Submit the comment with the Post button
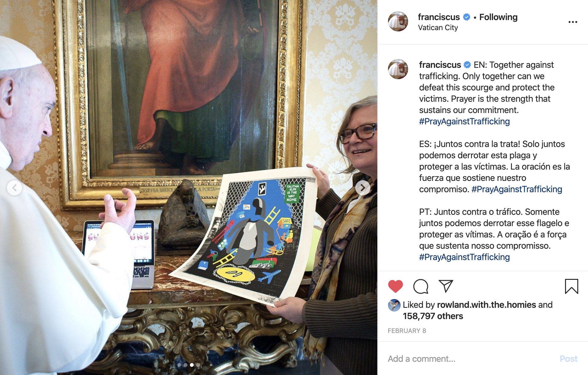The height and width of the screenshot is (375, 588). pos(568,359)
